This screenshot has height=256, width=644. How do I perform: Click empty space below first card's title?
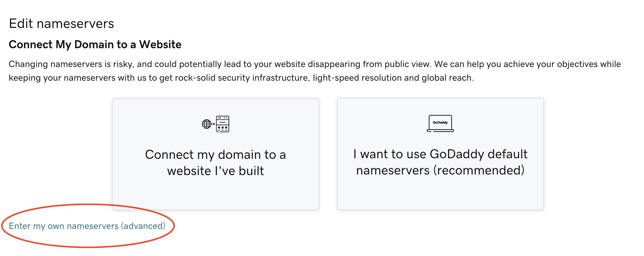(x=216, y=194)
